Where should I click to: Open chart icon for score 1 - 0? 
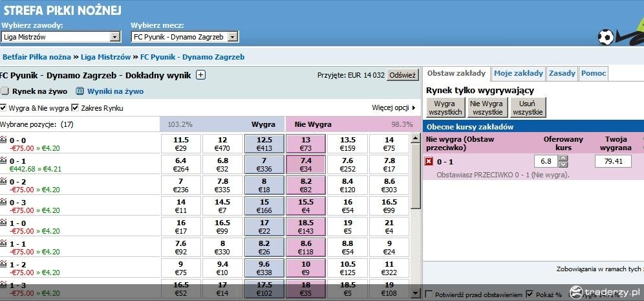(x=3, y=222)
